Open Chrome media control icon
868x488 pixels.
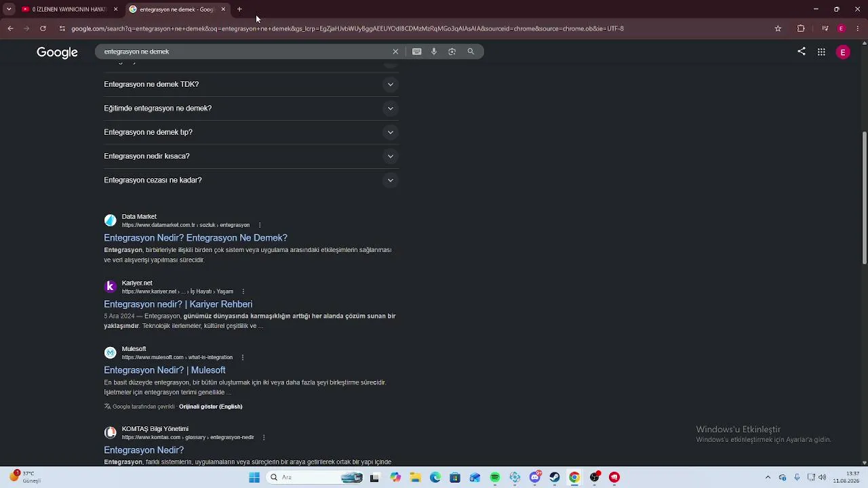(x=825, y=28)
